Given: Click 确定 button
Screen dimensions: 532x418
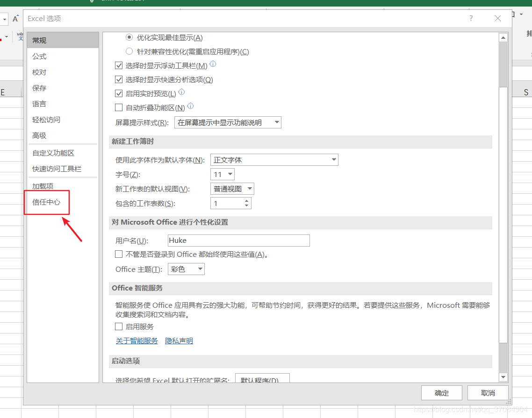Looking at the screenshot, I should (441, 393).
